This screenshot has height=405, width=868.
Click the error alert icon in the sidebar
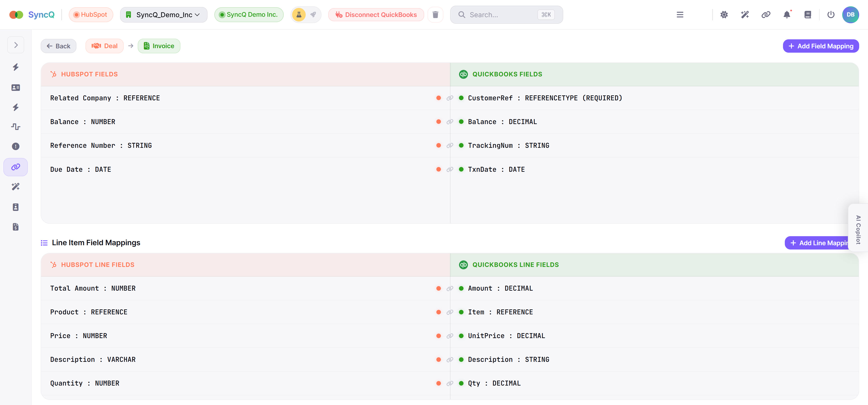point(16,146)
